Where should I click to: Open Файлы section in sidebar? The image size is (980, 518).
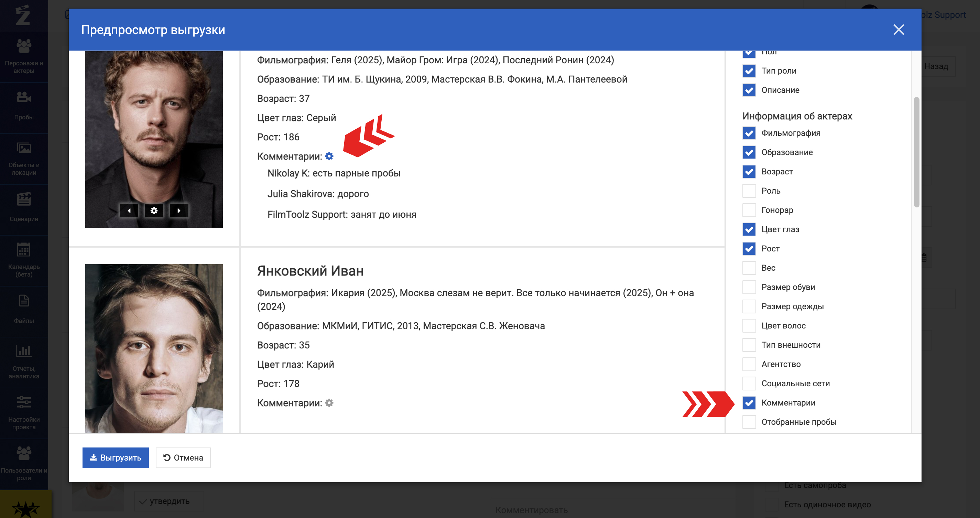tap(24, 310)
